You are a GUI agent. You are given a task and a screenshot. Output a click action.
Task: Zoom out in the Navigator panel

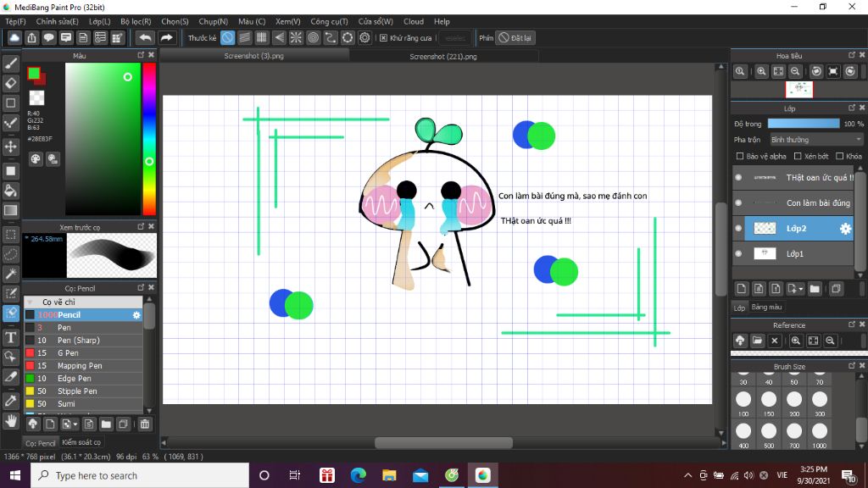point(795,71)
